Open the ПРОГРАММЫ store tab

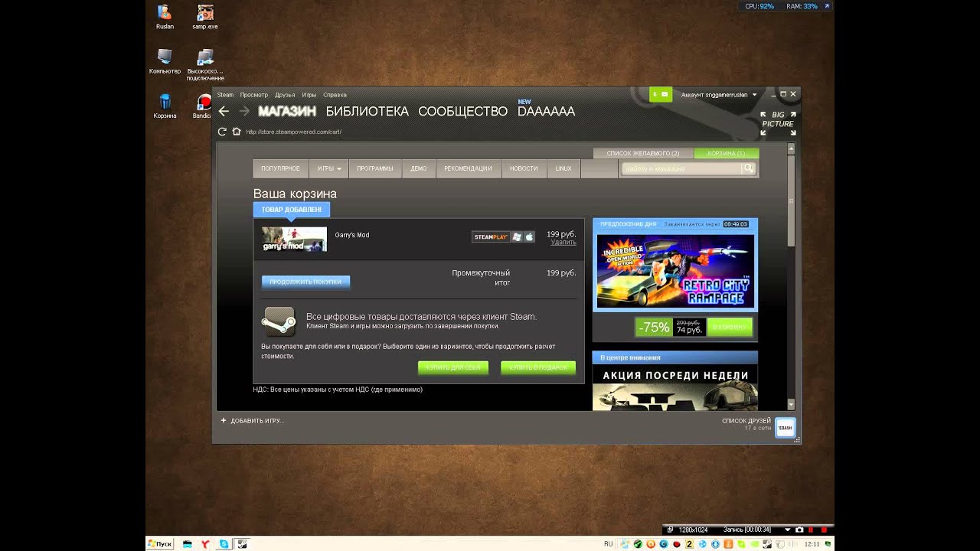click(375, 168)
